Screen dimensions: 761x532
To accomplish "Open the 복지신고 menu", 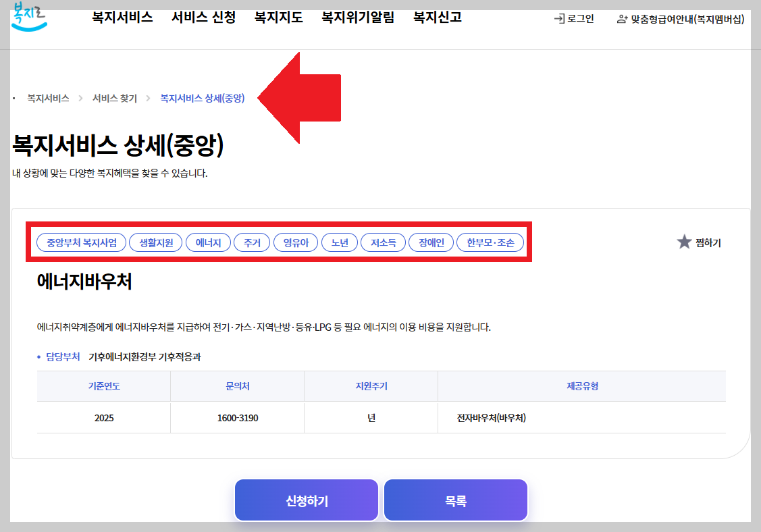I will (436, 18).
